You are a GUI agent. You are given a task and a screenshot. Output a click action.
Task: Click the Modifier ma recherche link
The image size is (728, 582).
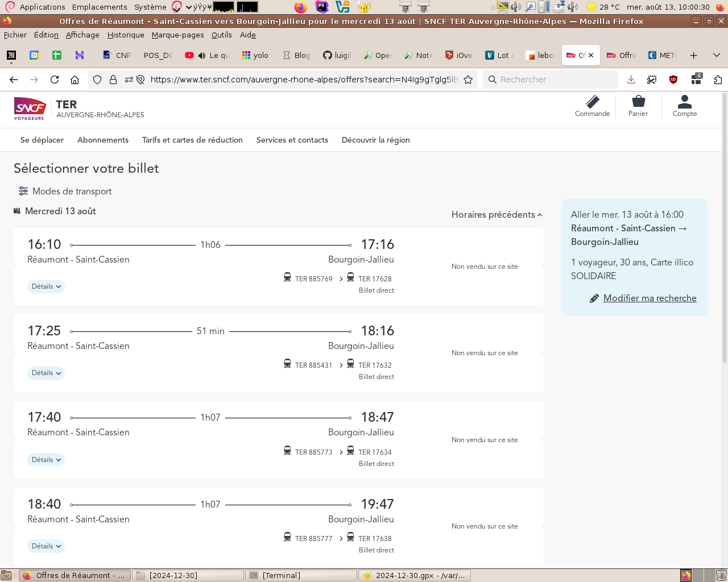coord(650,298)
